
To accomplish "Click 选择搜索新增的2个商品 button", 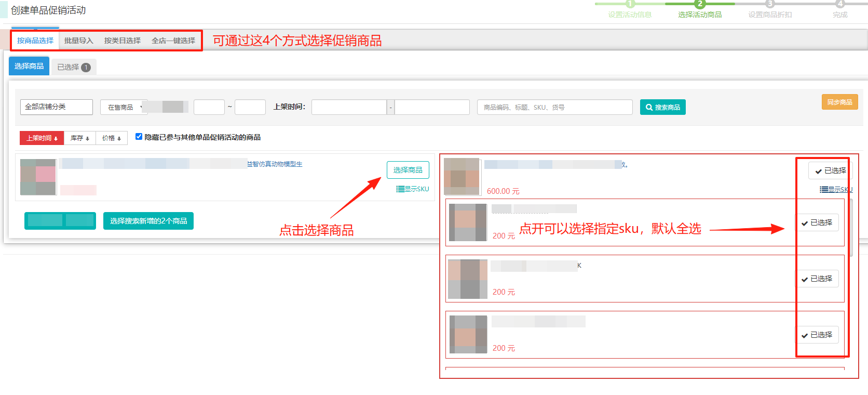I will 148,221.
